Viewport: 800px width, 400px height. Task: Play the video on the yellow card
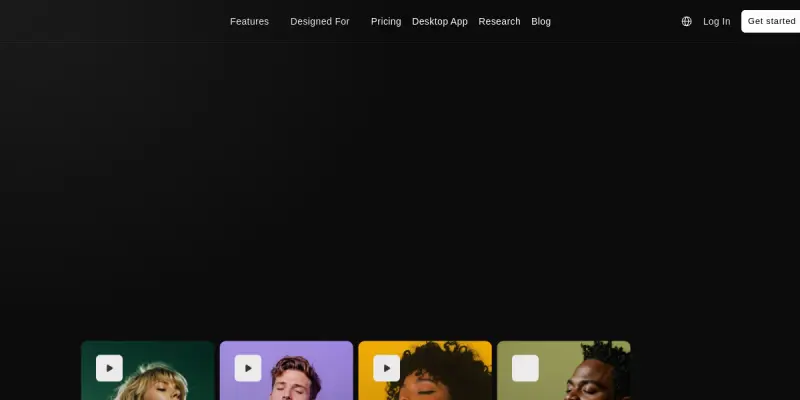point(387,368)
